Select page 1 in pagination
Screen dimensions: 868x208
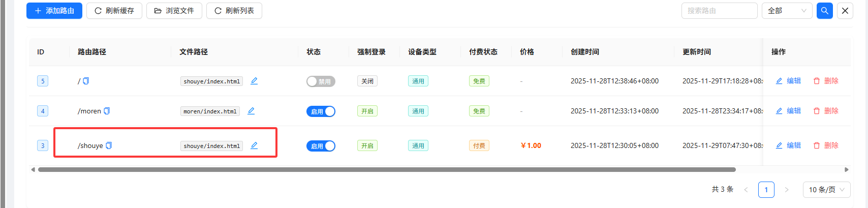pos(766,190)
